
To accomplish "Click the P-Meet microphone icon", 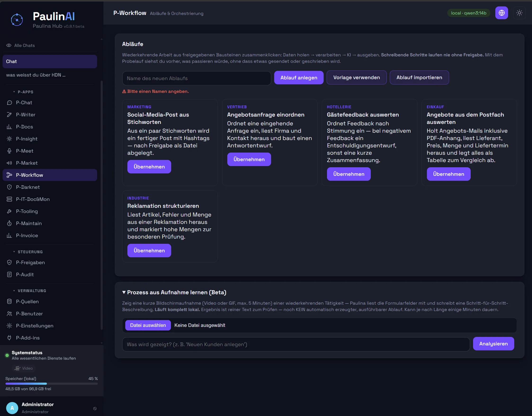I will tap(9, 151).
